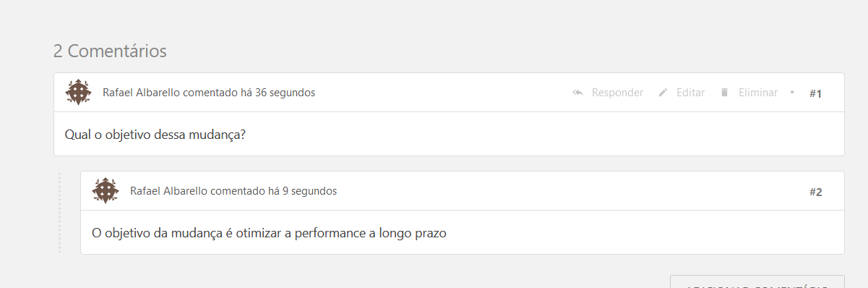Select the Eliminar text link
This screenshot has height=288, width=868.
coord(758,93)
